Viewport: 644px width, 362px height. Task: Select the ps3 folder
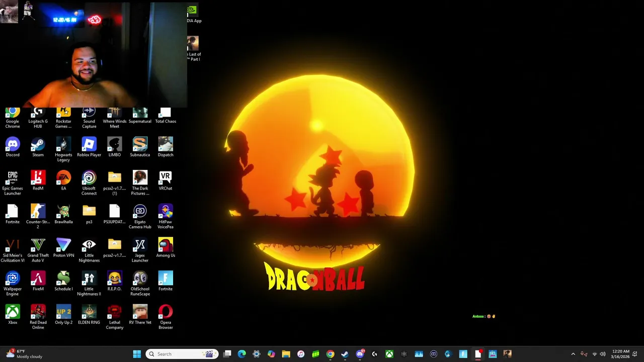click(89, 215)
